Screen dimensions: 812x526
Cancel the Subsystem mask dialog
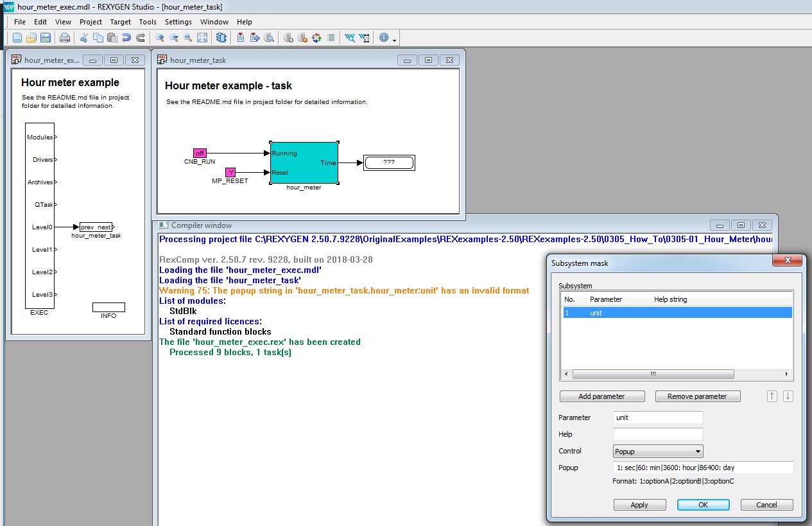(x=766, y=505)
